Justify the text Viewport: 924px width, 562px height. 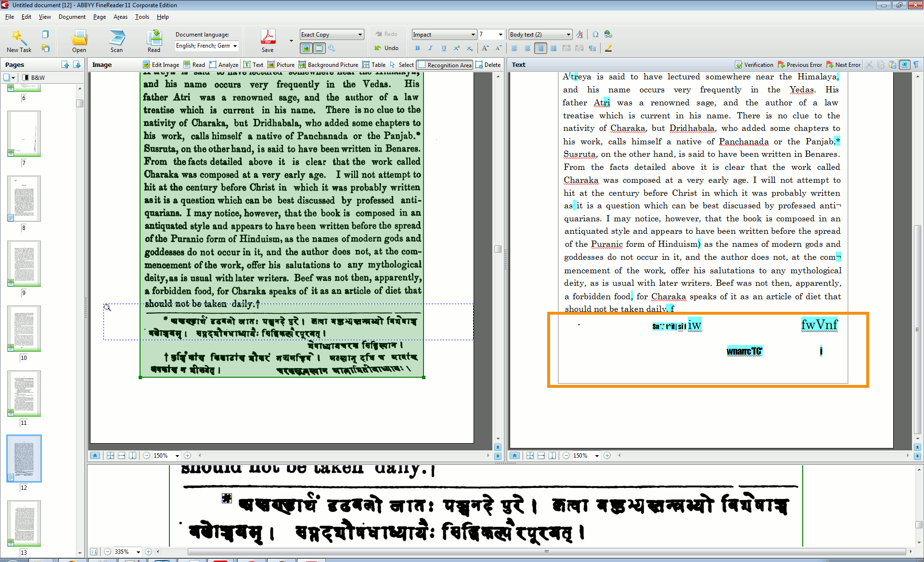(x=553, y=48)
